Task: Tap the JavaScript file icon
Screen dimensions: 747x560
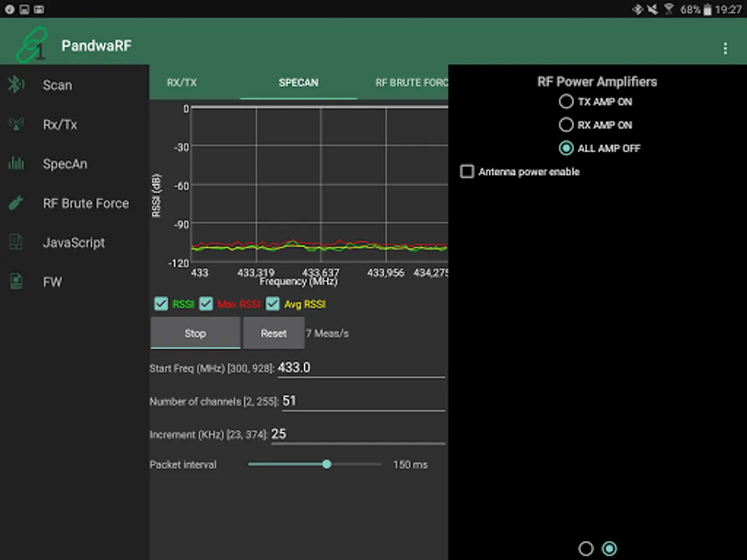Action: [x=16, y=242]
